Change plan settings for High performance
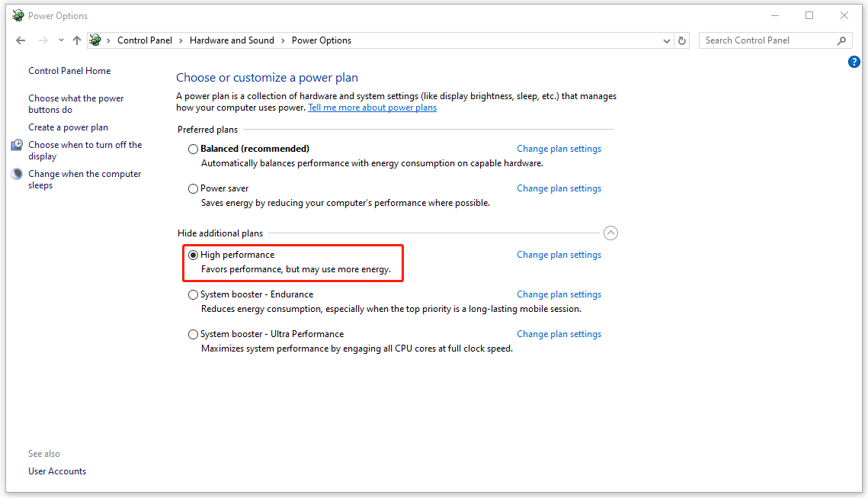The width and height of the screenshot is (868, 498). point(559,254)
